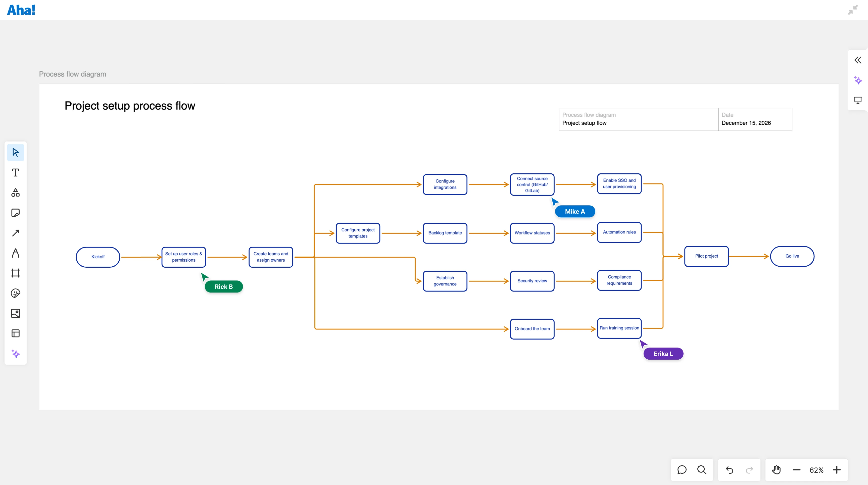Viewport: 868px width, 485px height.
Task: Open the Shapes tool
Action: click(16, 193)
